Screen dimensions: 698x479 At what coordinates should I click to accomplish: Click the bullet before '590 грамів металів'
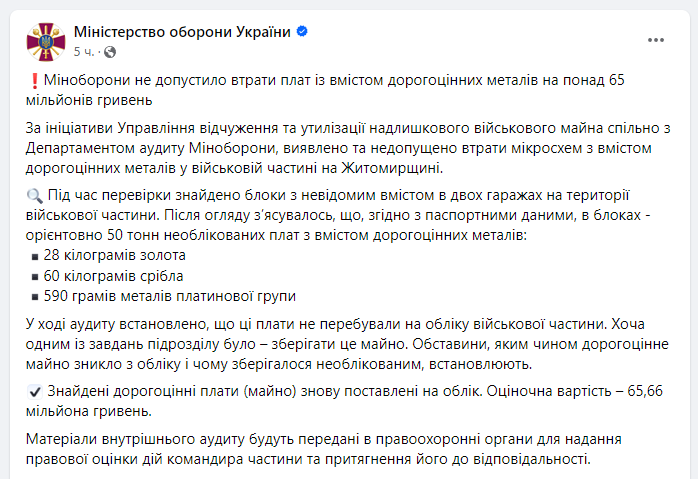36,297
